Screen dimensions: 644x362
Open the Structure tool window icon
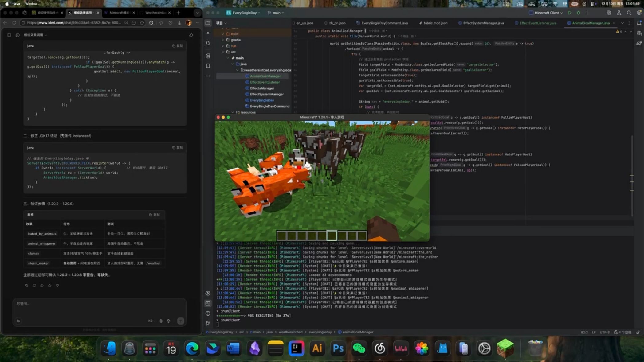pos(208,56)
